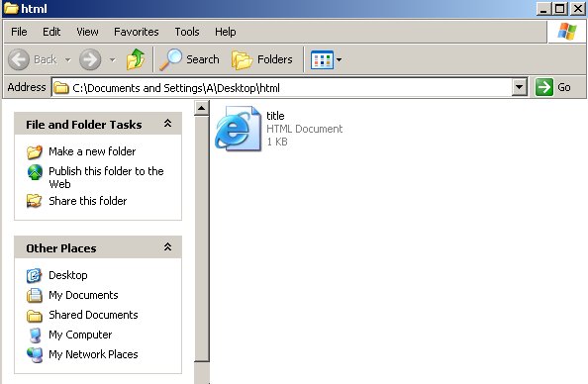Click the Shared Documents folder icon

35,316
